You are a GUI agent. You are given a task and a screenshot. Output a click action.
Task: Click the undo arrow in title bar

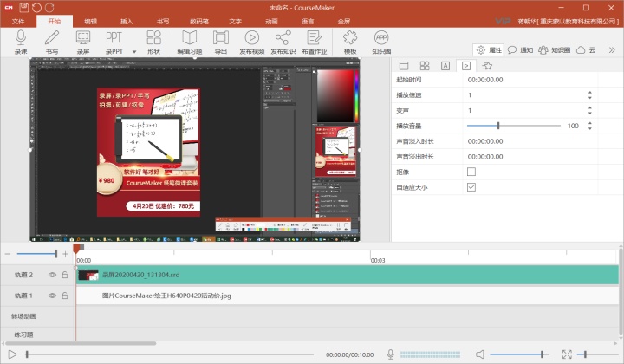[x=36, y=7]
